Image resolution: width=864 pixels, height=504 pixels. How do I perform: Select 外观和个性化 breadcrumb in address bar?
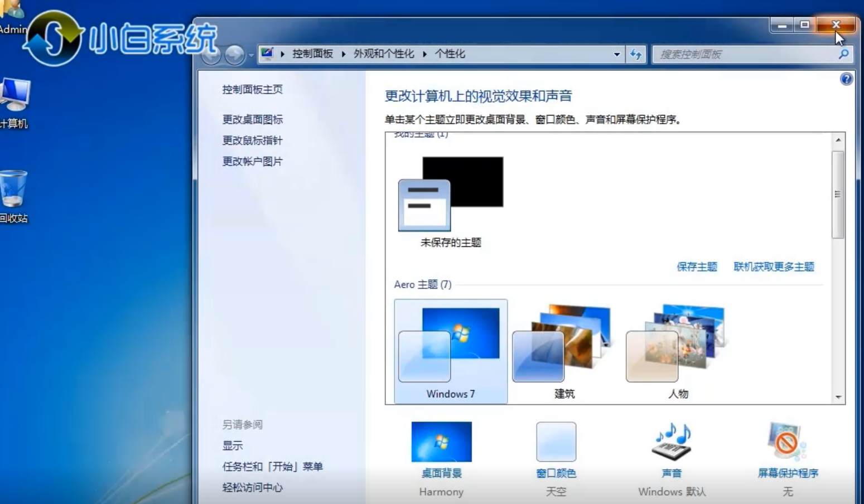coord(384,54)
